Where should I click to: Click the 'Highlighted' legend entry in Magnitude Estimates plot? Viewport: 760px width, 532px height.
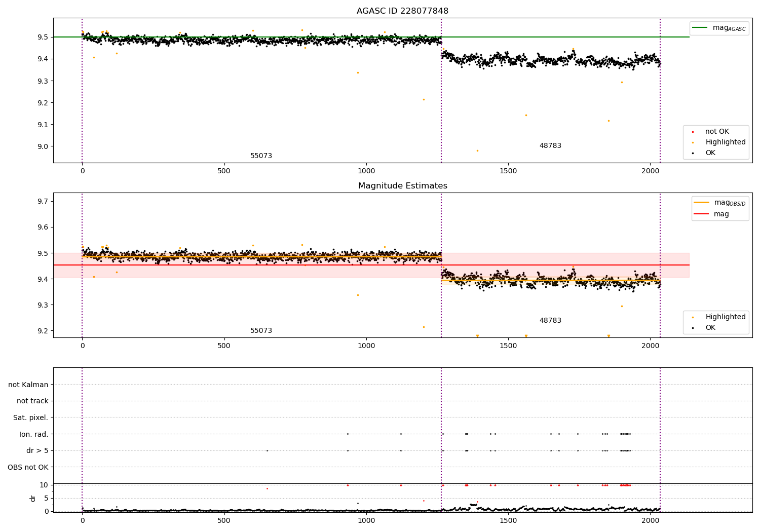coord(726,317)
